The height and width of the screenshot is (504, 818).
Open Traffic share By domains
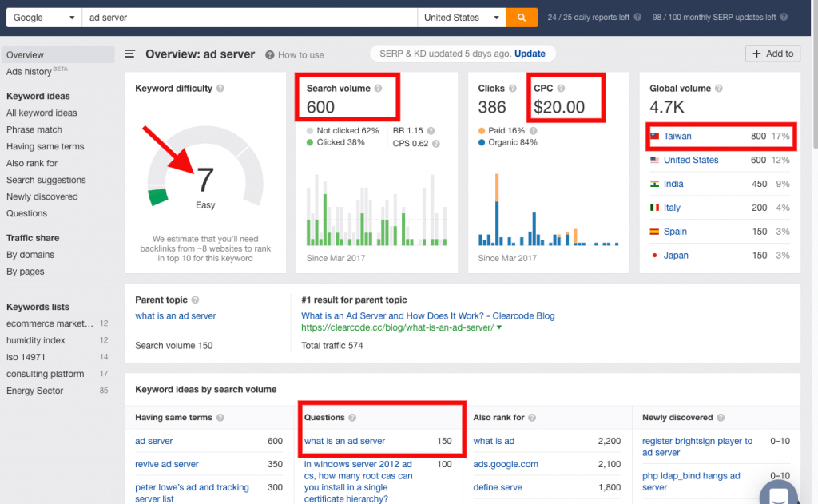(30, 255)
